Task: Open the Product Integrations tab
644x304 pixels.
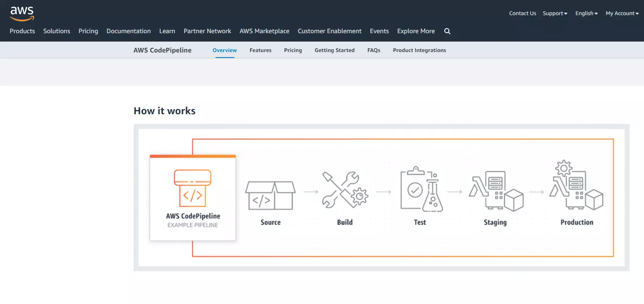Action: click(x=420, y=50)
